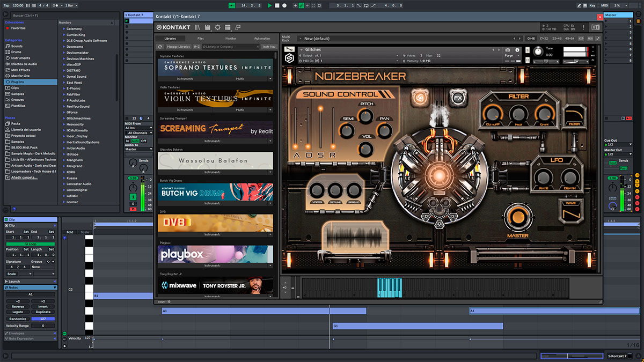The width and height of the screenshot is (644, 362).
Task: Click the PITCH knob in Sound Control
Action: point(367,116)
